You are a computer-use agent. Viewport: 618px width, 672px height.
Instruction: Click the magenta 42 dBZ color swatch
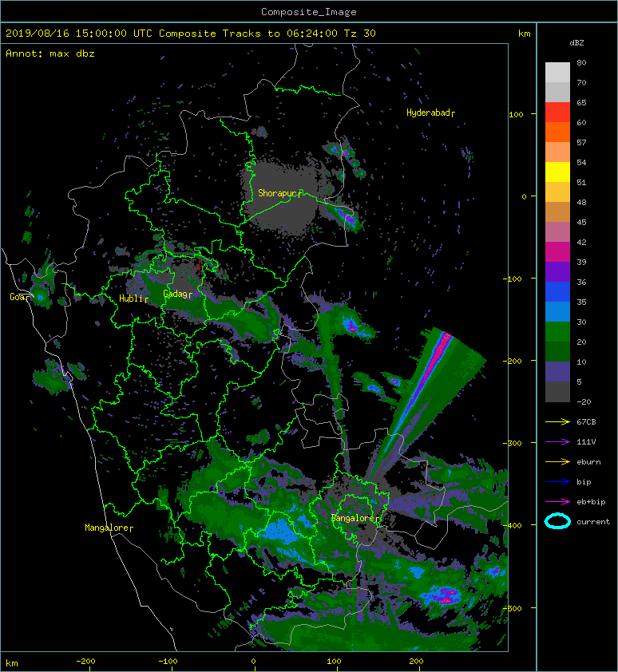tap(557, 252)
